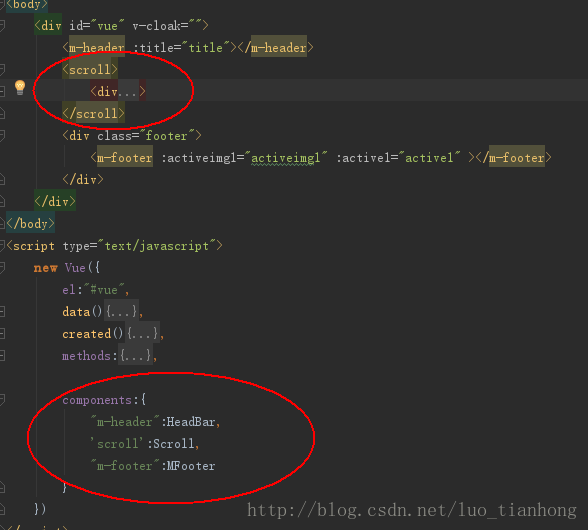This screenshot has height=530, width=588.
Task: Collapse gutter fold marker on div class footer line
Action: (2, 135)
